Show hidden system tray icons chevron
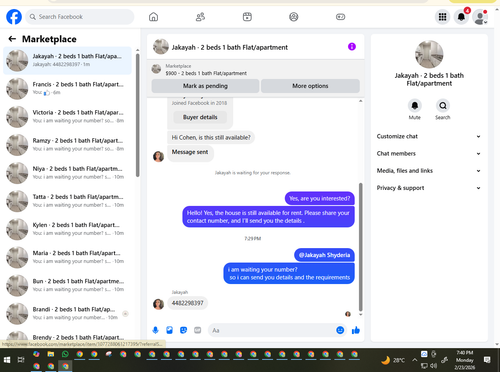 414,360
